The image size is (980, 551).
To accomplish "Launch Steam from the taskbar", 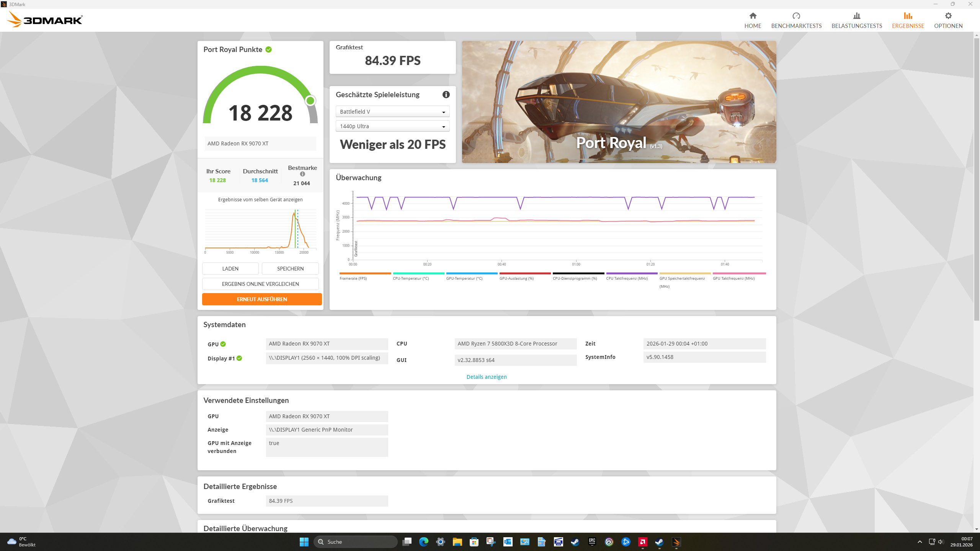I will 575,542.
